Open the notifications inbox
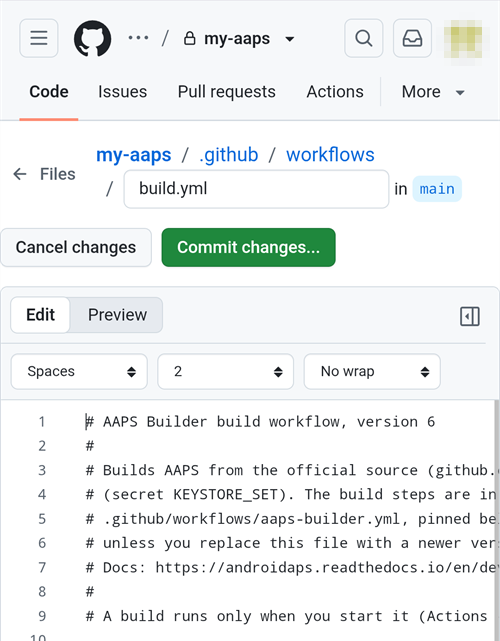This screenshot has width=500, height=641. tap(412, 38)
